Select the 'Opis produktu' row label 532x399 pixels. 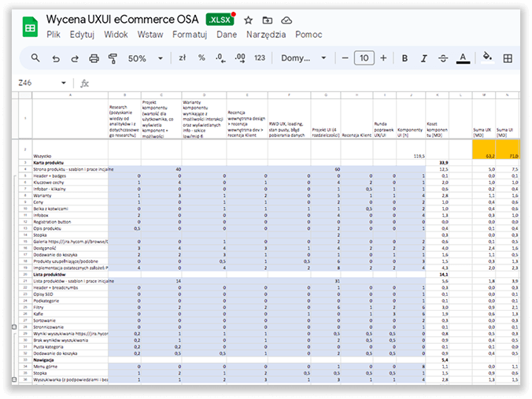(70, 228)
